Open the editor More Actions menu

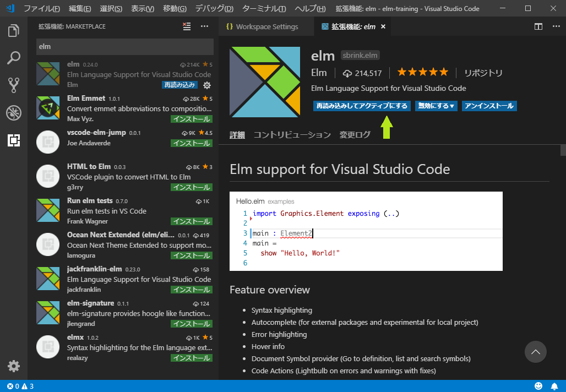[x=555, y=26]
